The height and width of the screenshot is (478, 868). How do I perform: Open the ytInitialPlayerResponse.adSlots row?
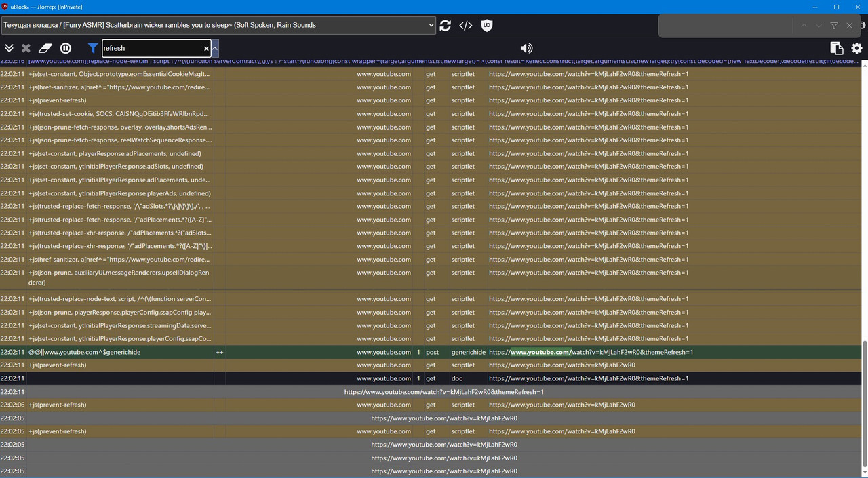click(x=430, y=167)
